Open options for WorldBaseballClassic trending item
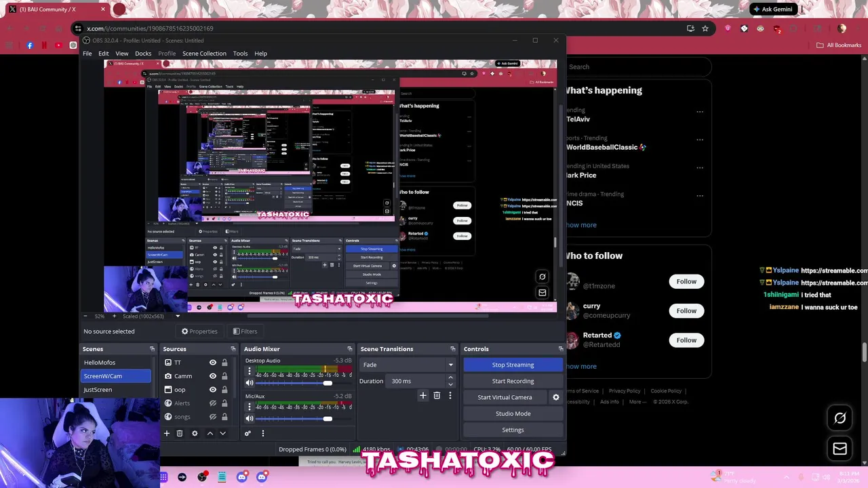This screenshot has height=488, width=868. [699, 140]
